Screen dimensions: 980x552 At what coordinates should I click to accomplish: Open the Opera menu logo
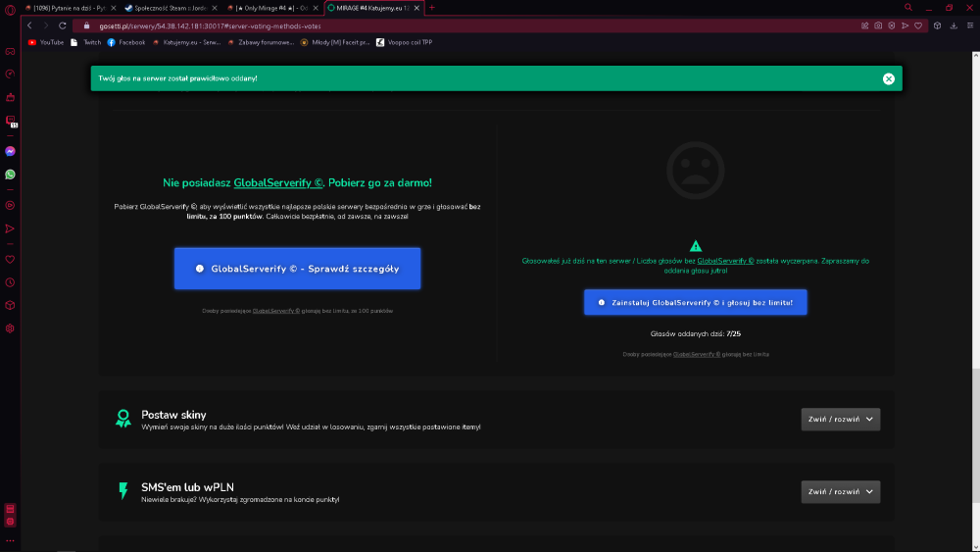tap(10, 10)
